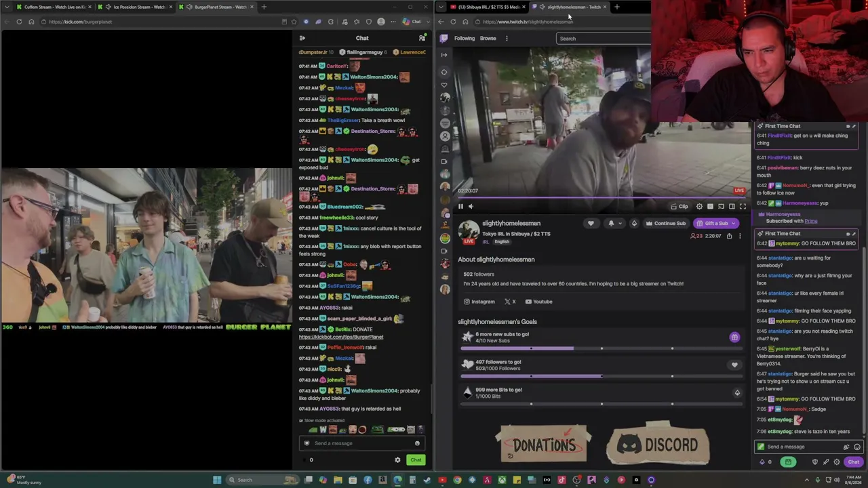Viewport: 868px width, 488px height.
Task: Open streamer's Instagram link
Action: pos(479,302)
